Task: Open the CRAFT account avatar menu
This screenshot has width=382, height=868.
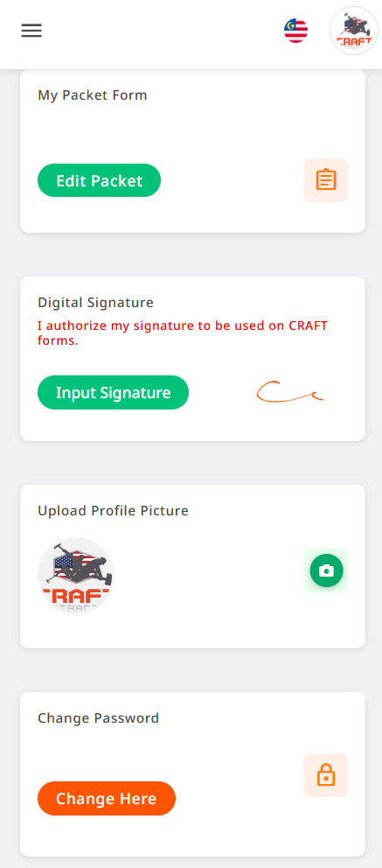Action: tap(354, 31)
